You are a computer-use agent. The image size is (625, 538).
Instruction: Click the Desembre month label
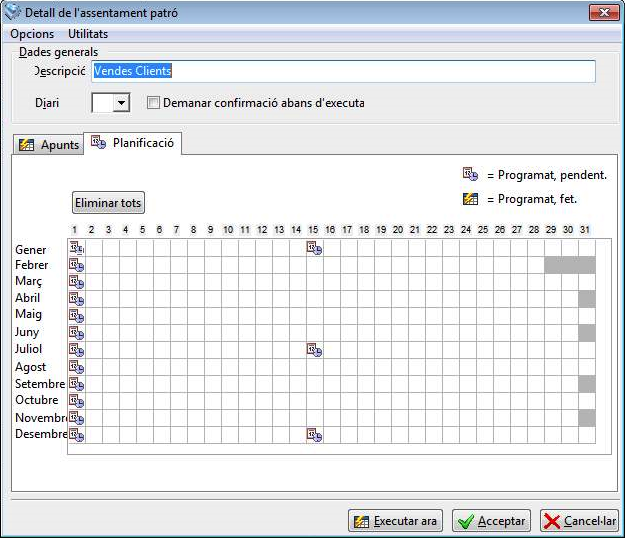(41, 434)
